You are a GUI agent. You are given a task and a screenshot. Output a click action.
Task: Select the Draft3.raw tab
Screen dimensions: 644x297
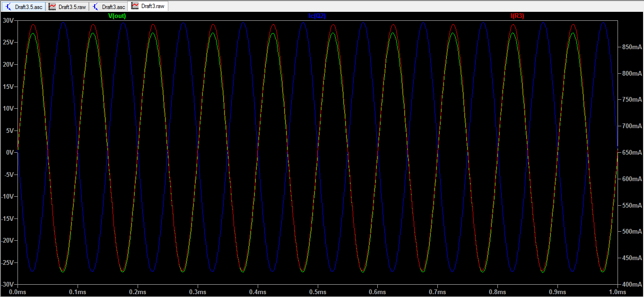[x=148, y=6]
